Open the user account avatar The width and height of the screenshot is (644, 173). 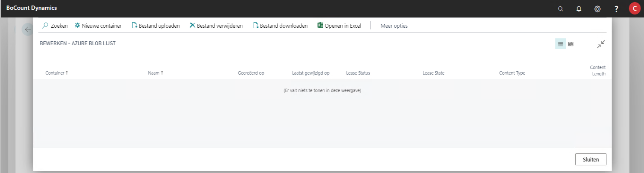[635, 9]
